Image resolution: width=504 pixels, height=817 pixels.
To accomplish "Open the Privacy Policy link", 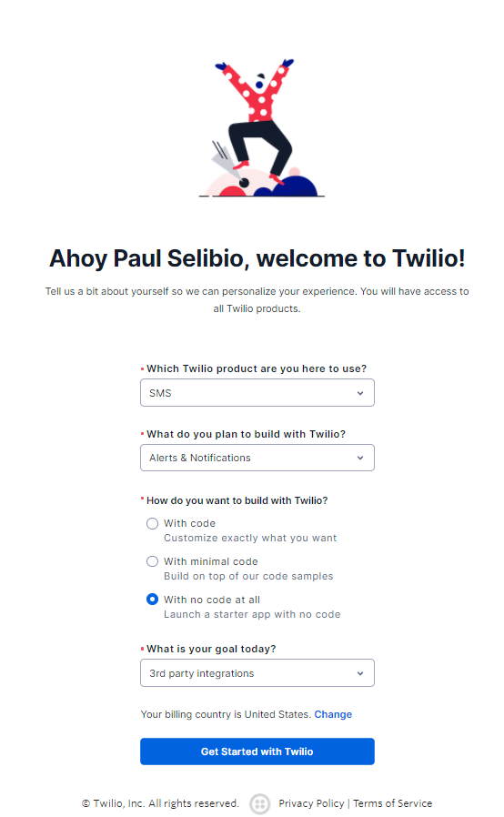I will (311, 803).
